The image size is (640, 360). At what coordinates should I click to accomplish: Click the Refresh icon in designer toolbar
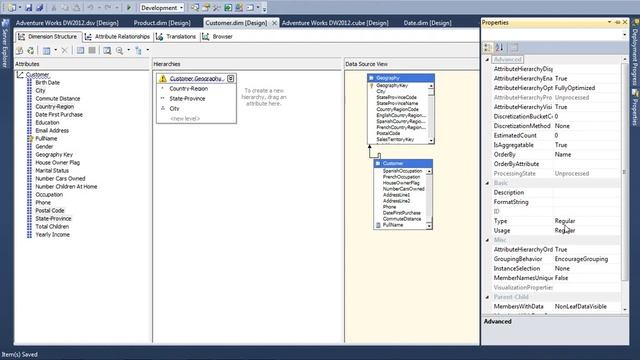(31, 51)
